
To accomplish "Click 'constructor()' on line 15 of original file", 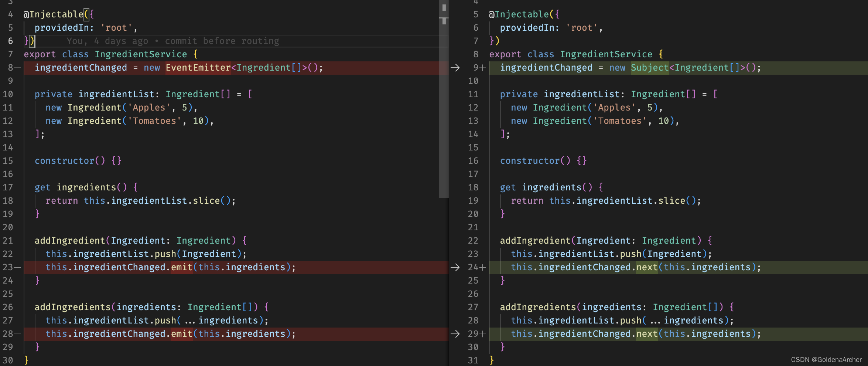I will click(70, 161).
